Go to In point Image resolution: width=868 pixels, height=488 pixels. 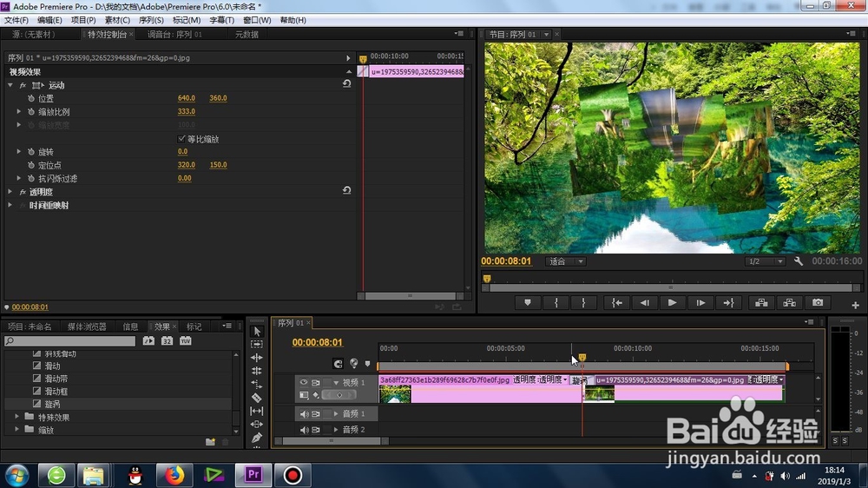pos(616,302)
